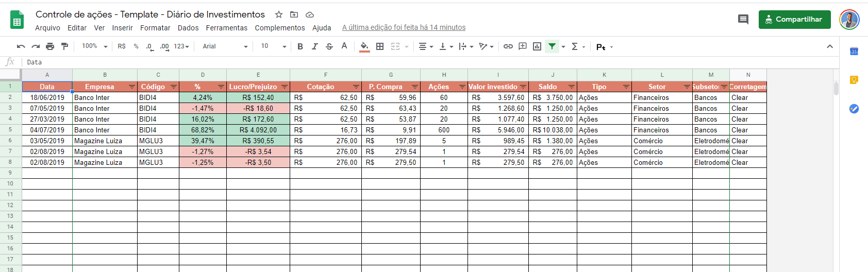Open the Ferramentas menu

tap(226, 28)
